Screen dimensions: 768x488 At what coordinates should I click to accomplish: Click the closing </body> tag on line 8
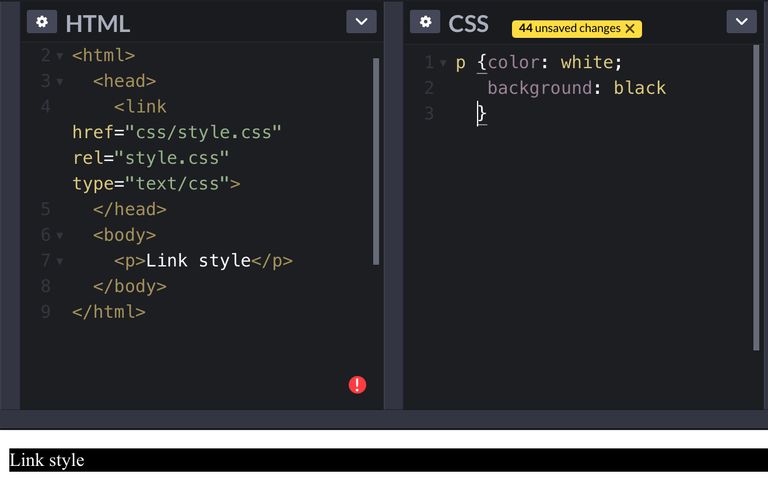click(x=130, y=286)
